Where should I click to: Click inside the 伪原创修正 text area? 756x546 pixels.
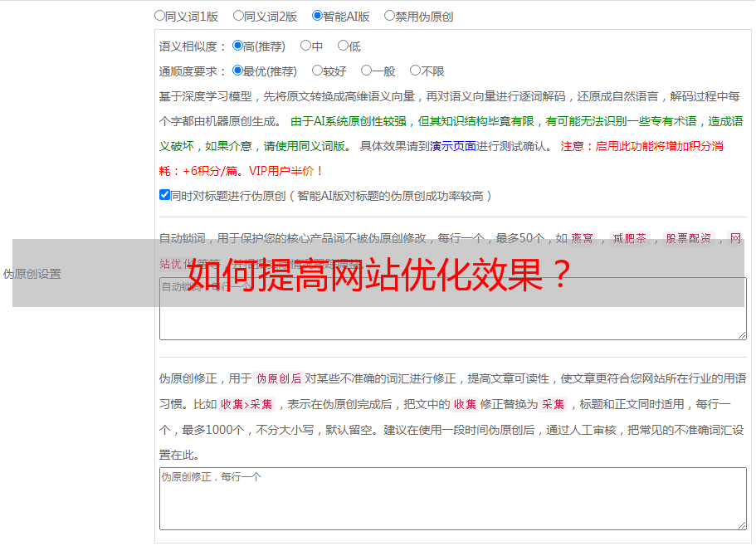click(x=452, y=498)
